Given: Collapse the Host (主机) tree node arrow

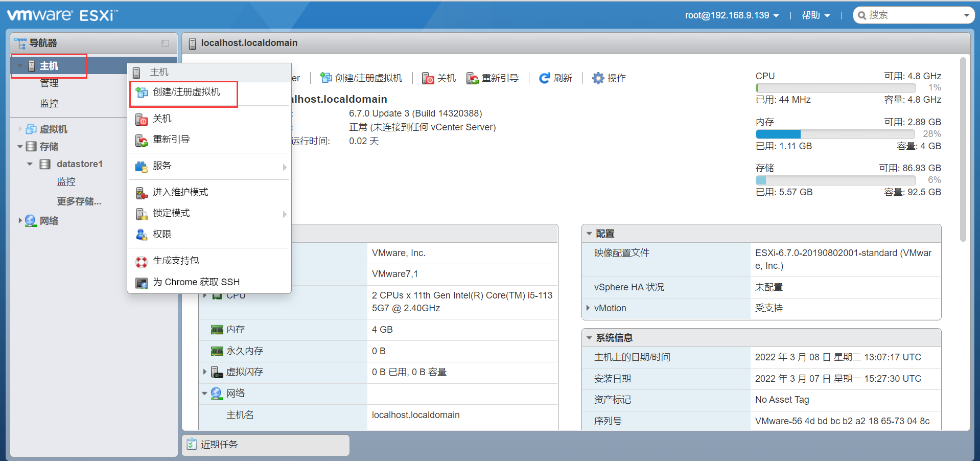Looking at the screenshot, I should 20,66.
